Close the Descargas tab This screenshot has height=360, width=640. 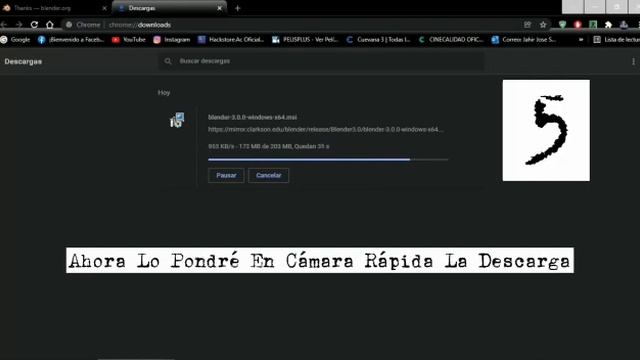[220, 8]
